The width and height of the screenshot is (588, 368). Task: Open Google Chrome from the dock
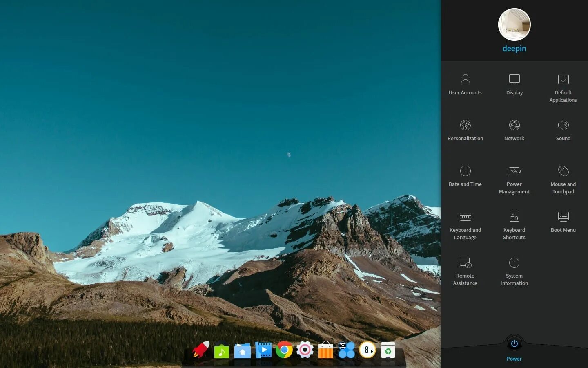(x=284, y=350)
